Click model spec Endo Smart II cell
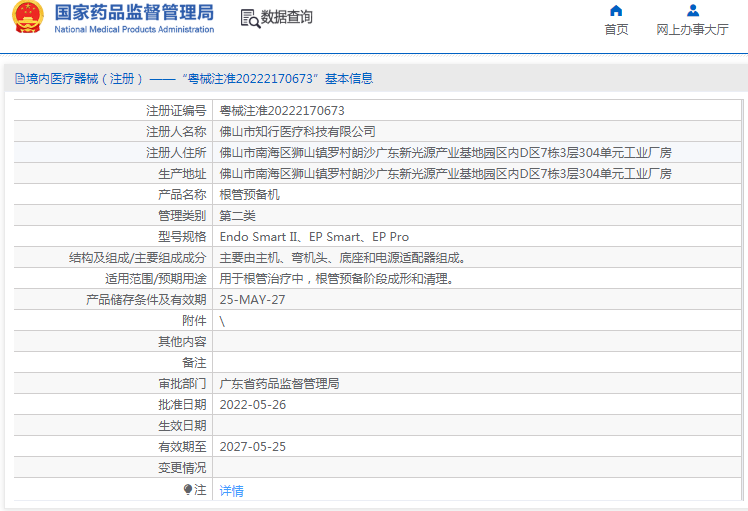This screenshot has width=748, height=511. (x=314, y=237)
